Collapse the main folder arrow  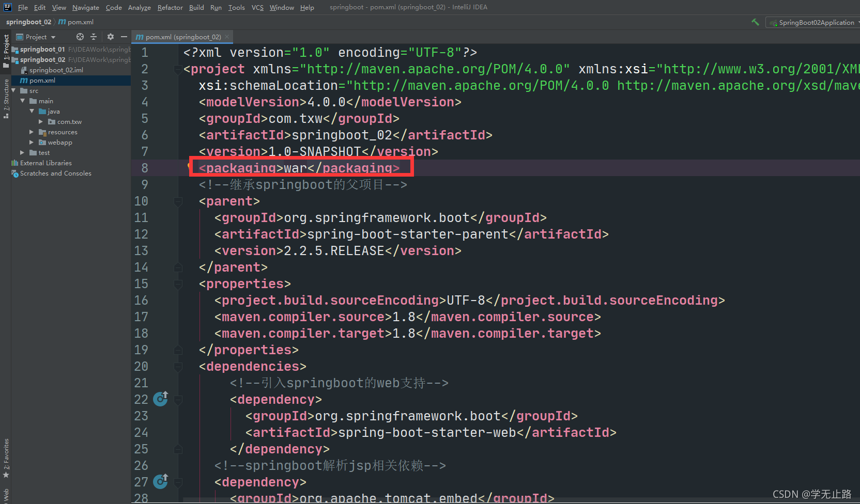click(23, 101)
